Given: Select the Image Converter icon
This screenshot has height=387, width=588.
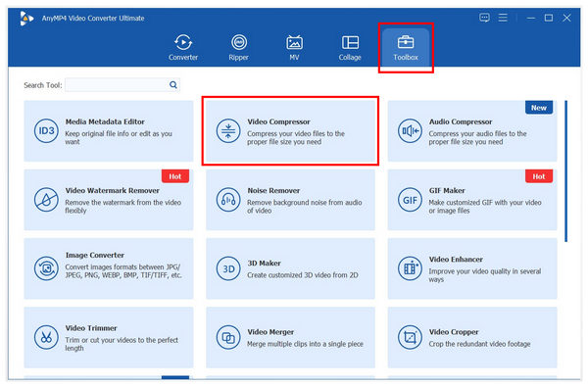Looking at the screenshot, I should coord(46,268).
